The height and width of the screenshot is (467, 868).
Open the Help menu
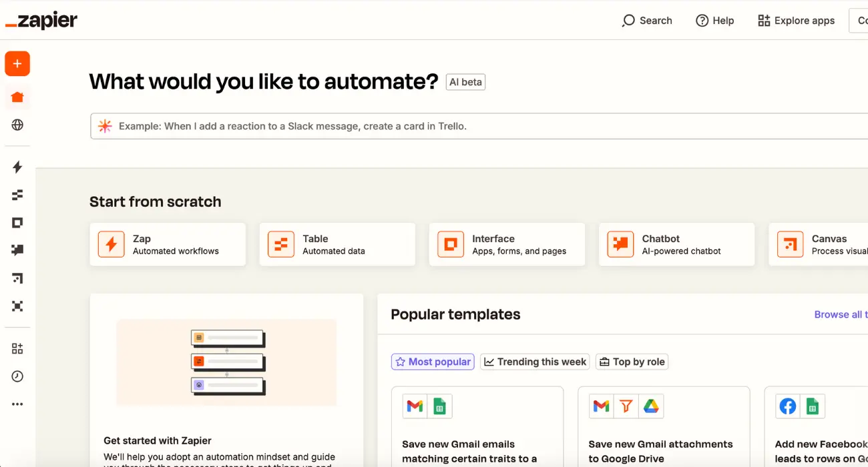pos(714,21)
